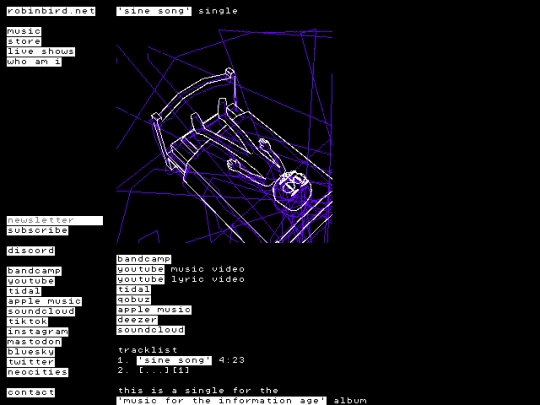
Task: Click the wireframe single cover artwork
Action: [225, 136]
